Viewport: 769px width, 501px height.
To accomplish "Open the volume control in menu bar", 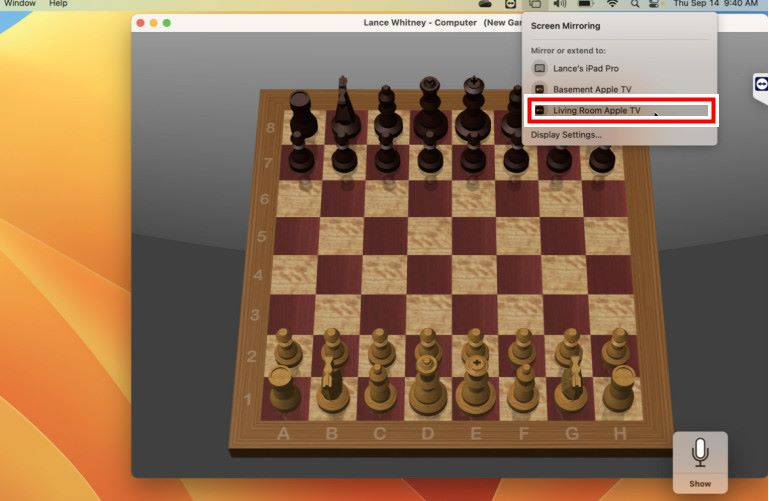I will 560,4.
